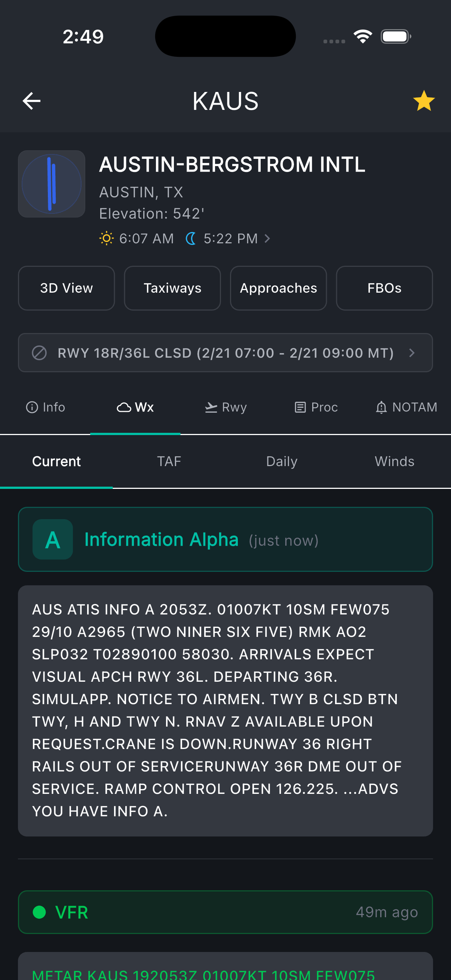Select the TAF sub-tab
The width and height of the screenshot is (451, 980).
tap(169, 462)
